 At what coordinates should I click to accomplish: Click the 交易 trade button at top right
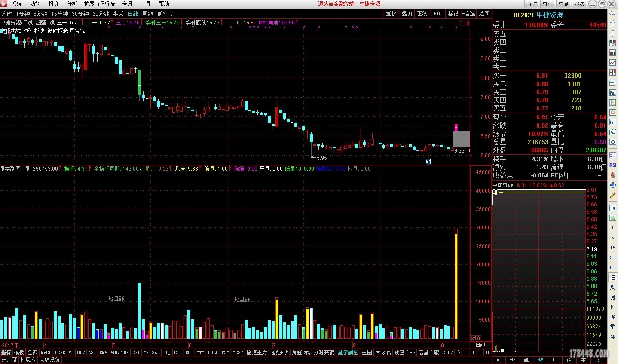563,4
